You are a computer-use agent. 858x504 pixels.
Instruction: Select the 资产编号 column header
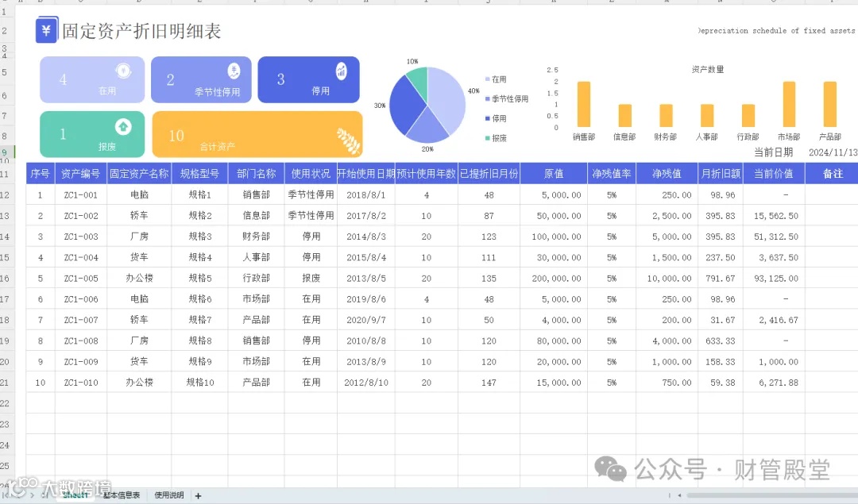click(81, 173)
